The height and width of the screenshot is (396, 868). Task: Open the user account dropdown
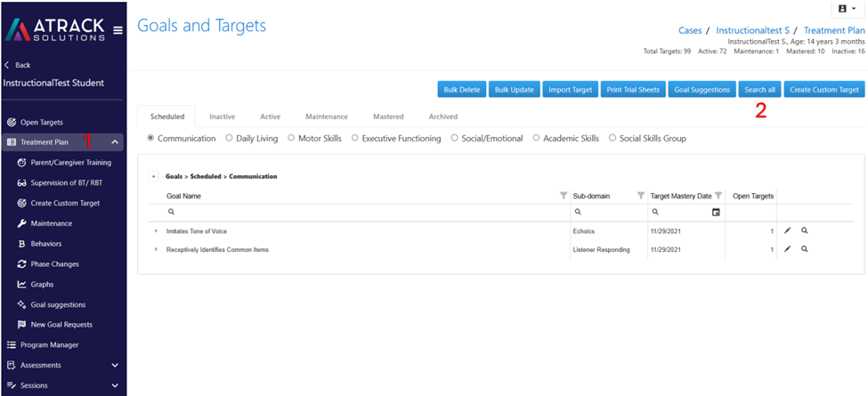[x=847, y=9]
